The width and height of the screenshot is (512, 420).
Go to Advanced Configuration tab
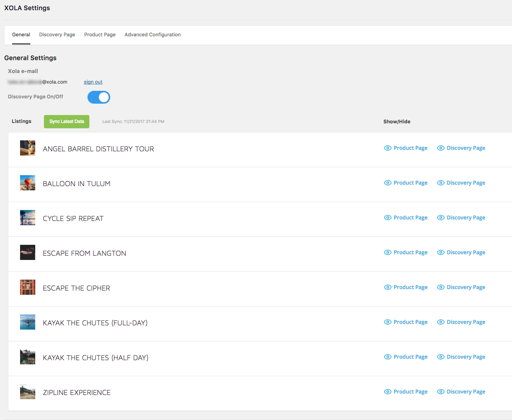click(153, 35)
